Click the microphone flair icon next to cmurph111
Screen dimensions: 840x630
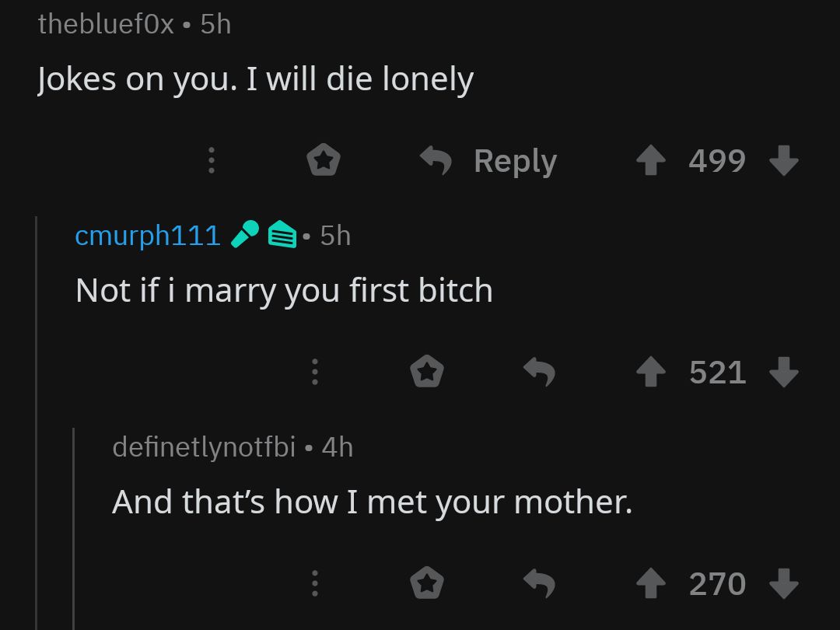tap(245, 233)
